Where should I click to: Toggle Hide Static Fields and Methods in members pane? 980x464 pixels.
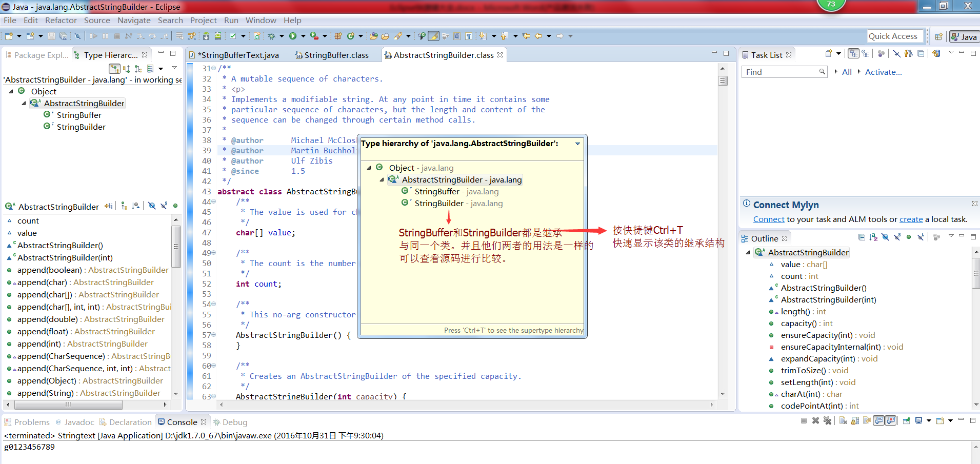(164, 206)
